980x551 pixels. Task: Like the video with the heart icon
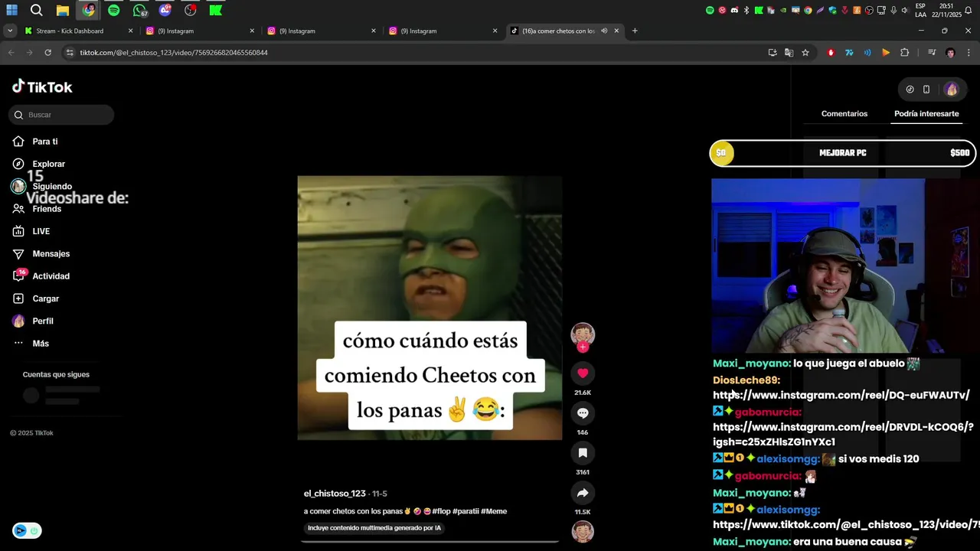pos(583,373)
